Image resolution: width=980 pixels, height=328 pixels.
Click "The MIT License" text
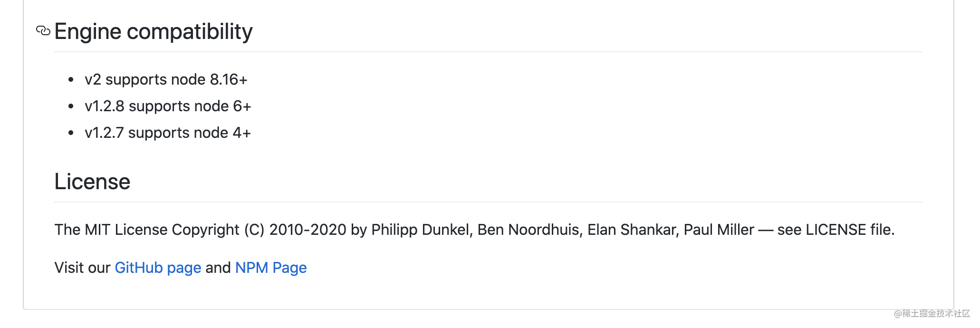tap(111, 230)
